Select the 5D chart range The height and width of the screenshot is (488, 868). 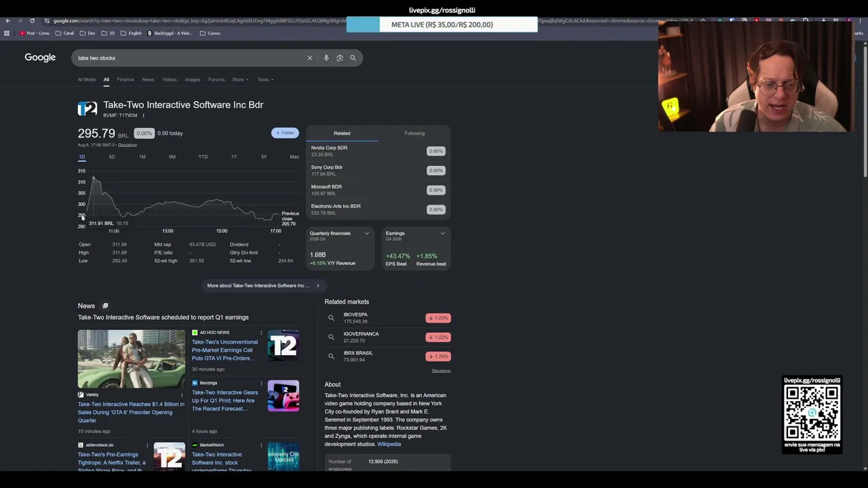[x=112, y=157]
